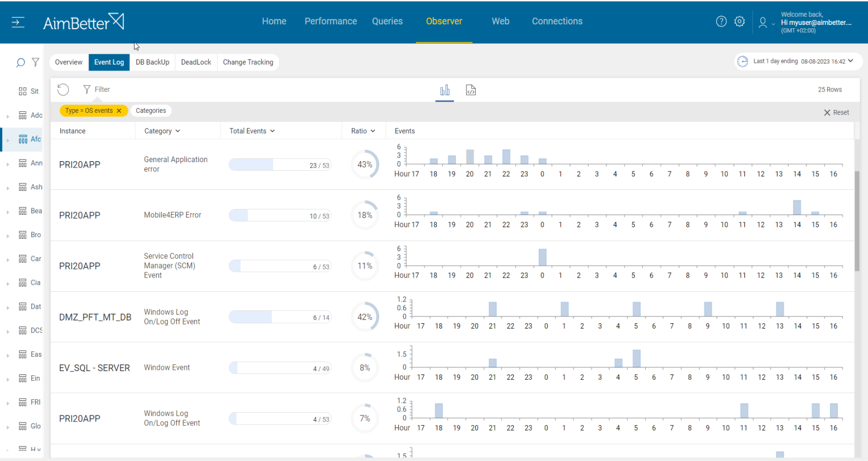Click the General Application error category
Image resolution: width=868 pixels, height=461 pixels.
(x=176, y=164)
